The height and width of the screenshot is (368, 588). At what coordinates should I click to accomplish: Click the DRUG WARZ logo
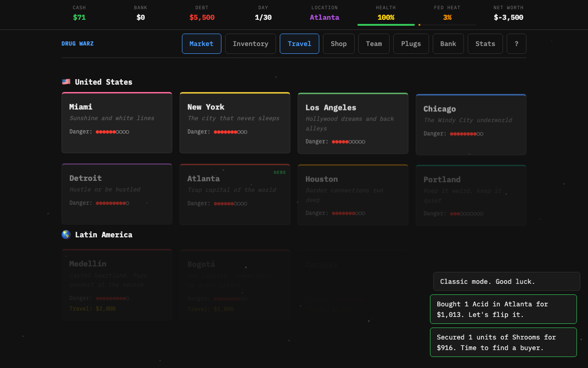pos(78,44)
